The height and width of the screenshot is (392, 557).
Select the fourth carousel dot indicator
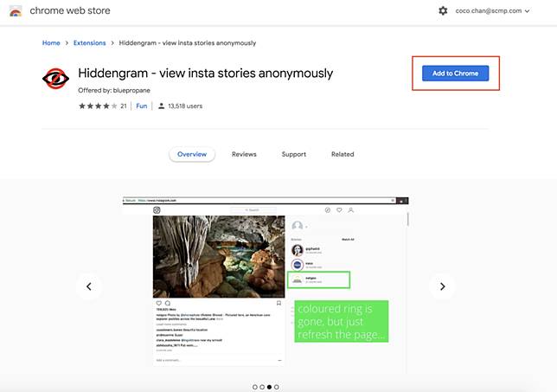click(277, 387)
